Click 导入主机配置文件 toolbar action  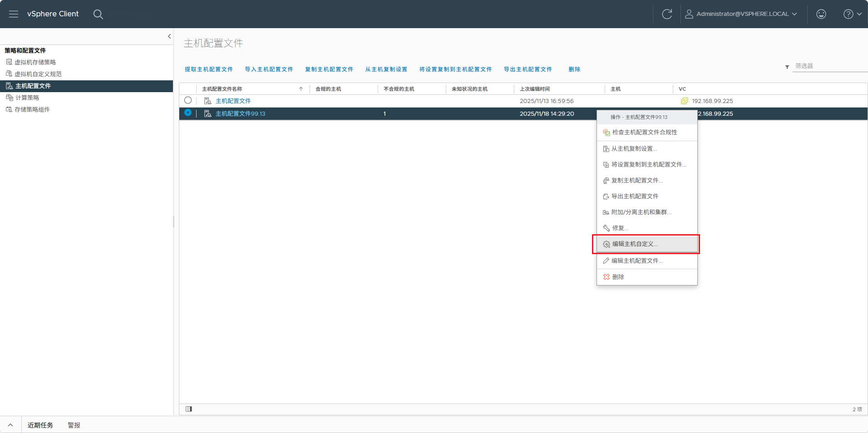(269, 69)
